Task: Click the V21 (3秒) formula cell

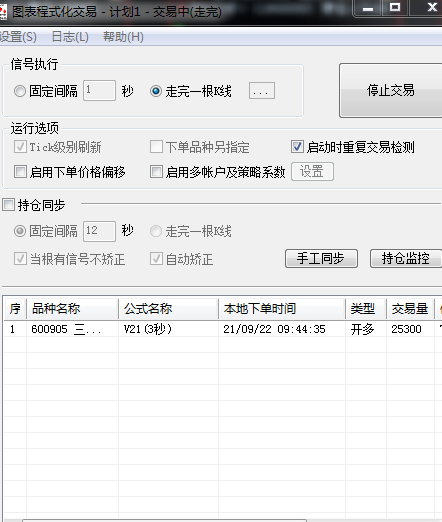Action: click(168, 329)
